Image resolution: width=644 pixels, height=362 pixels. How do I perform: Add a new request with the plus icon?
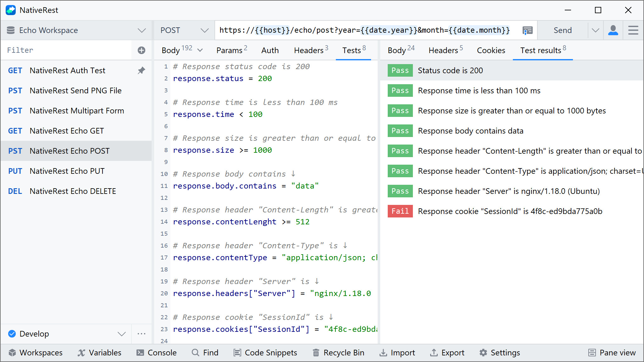pyautogui.click(x=141, y=50)
